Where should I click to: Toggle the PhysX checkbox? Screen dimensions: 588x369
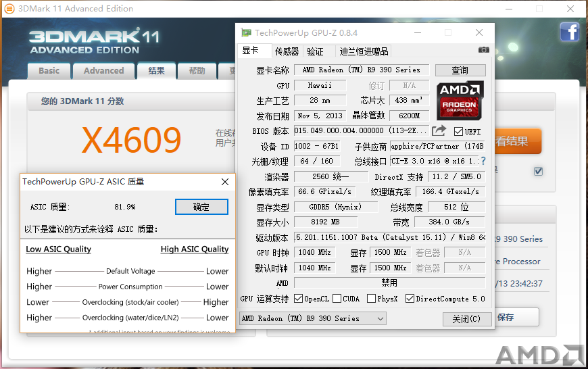point(371,299)
